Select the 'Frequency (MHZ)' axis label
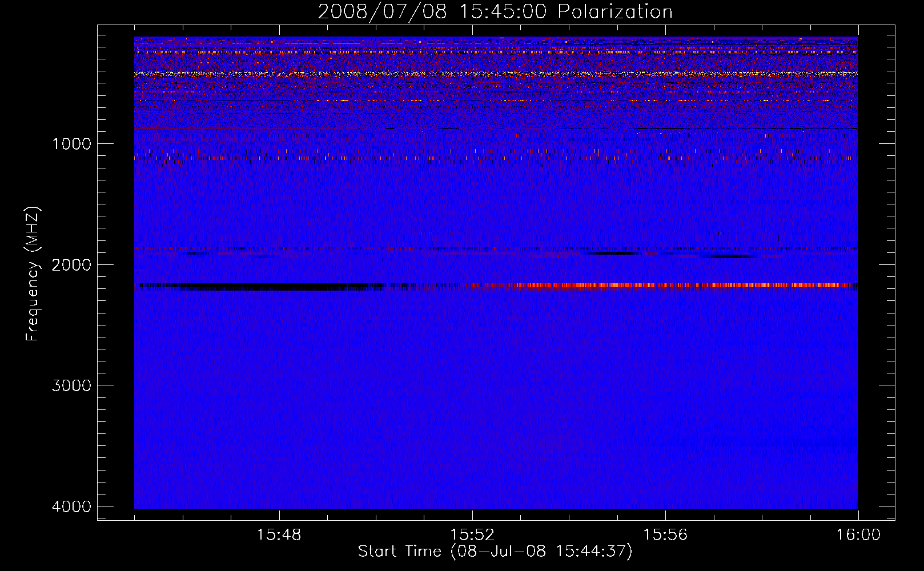Screen dimensions: 924x571 click(33, 274)
